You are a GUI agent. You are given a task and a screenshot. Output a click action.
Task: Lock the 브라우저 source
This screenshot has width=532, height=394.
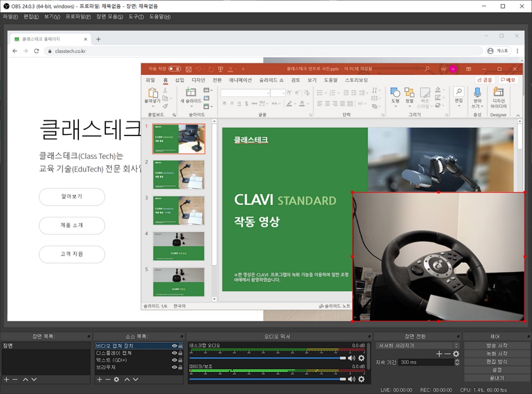[180, 367]
